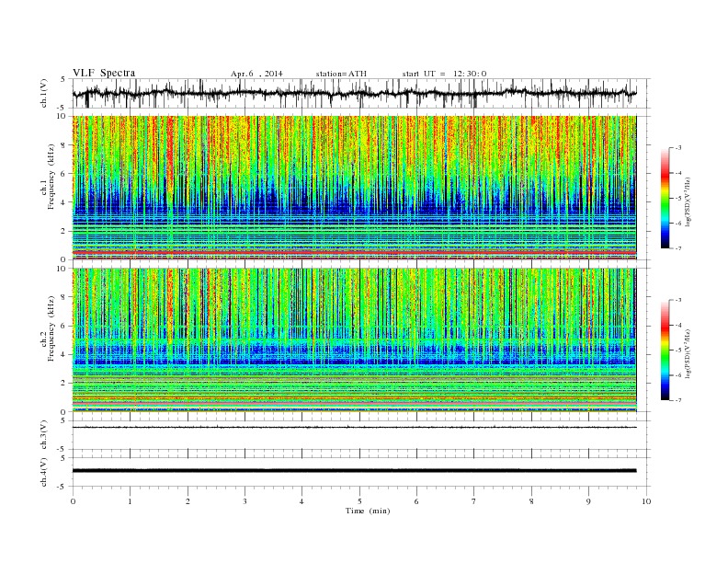Image resolution: width=728 pixels, height=563 pixels.
Task: Click the ch.2 spectrogram color scale bar
Action: (x=665, y=350)
